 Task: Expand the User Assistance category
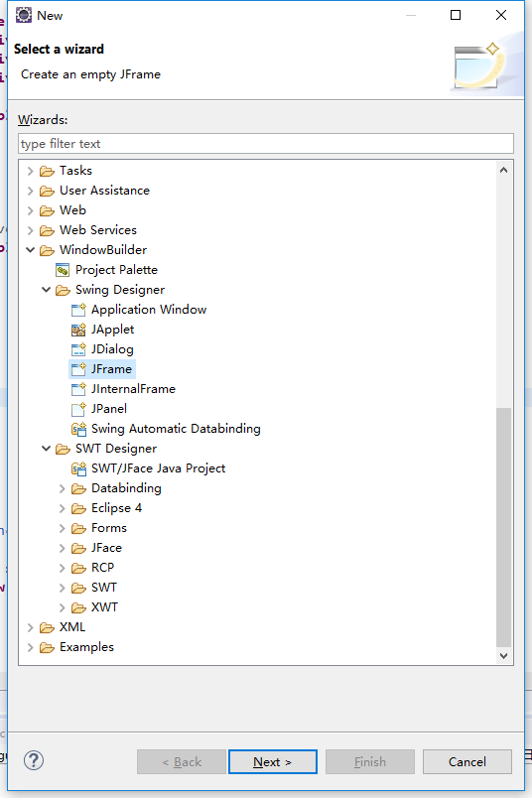(30, 191)
